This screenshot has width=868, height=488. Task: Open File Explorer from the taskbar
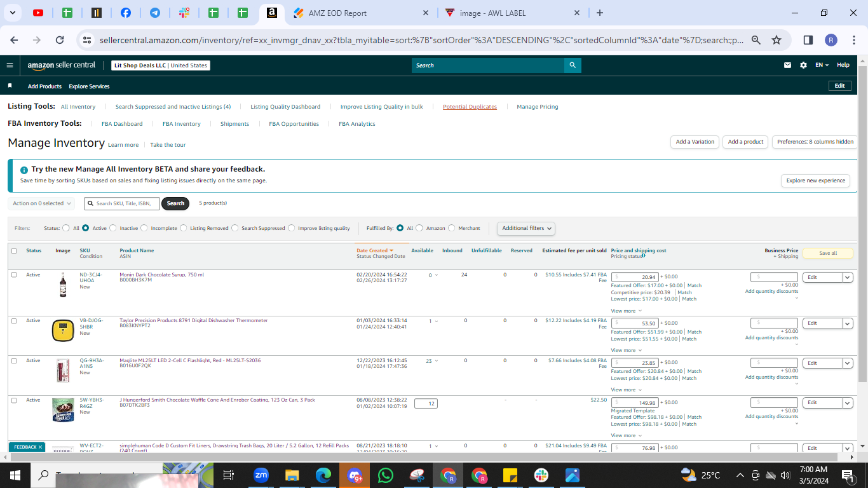tap(292, 475)
